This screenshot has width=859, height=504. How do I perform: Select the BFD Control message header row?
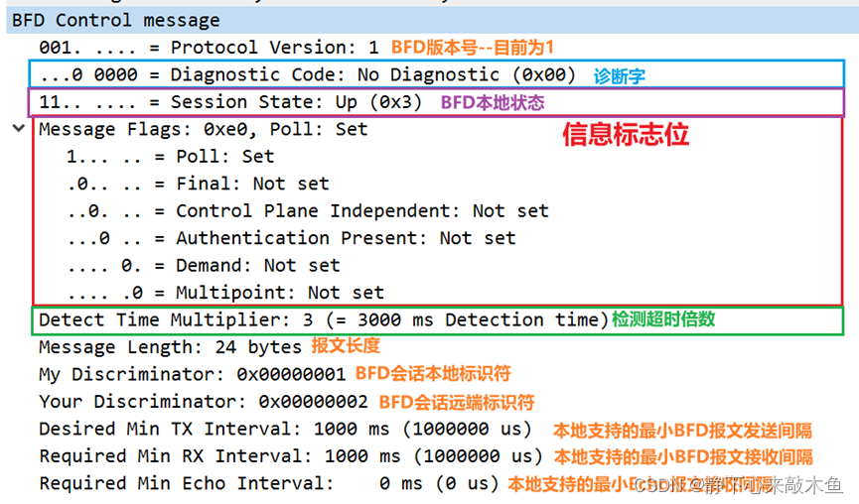pos(116,20)
